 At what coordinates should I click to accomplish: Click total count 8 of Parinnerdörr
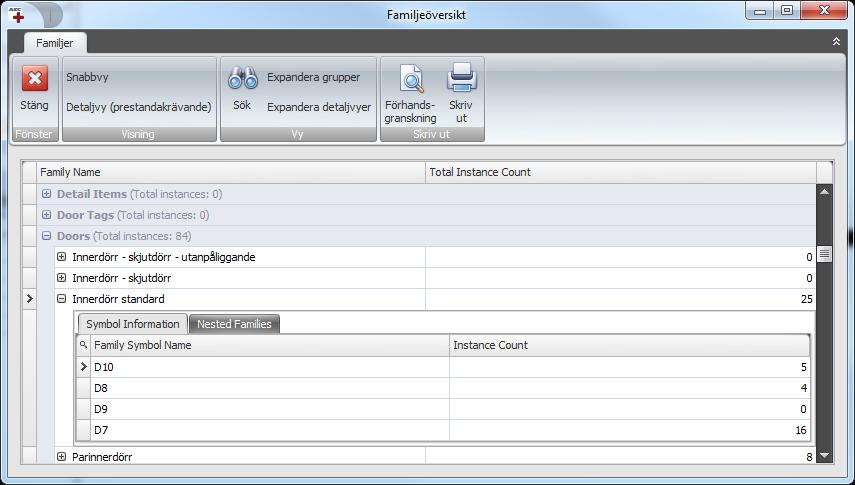click(x=809, y=457)
